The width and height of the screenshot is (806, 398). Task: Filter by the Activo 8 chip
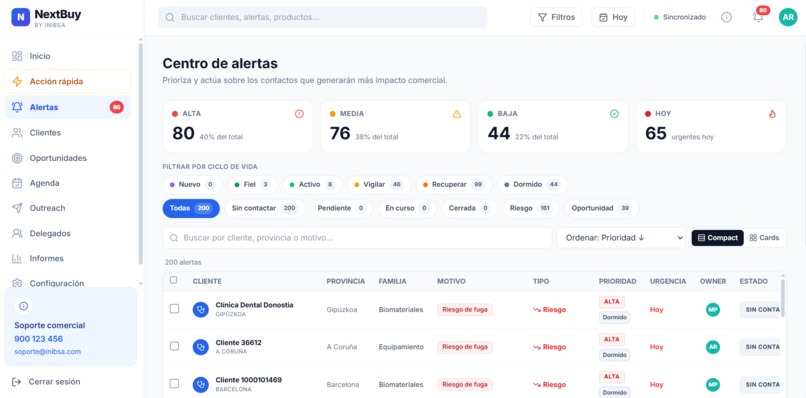(x=312, y=185)
